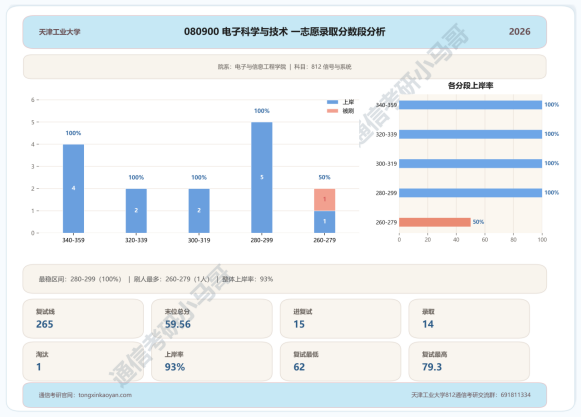Image resolution: width=581 pixels, height=418 pixels.
Task: Open the 进复试 15 card
Action: coord(341,319)
